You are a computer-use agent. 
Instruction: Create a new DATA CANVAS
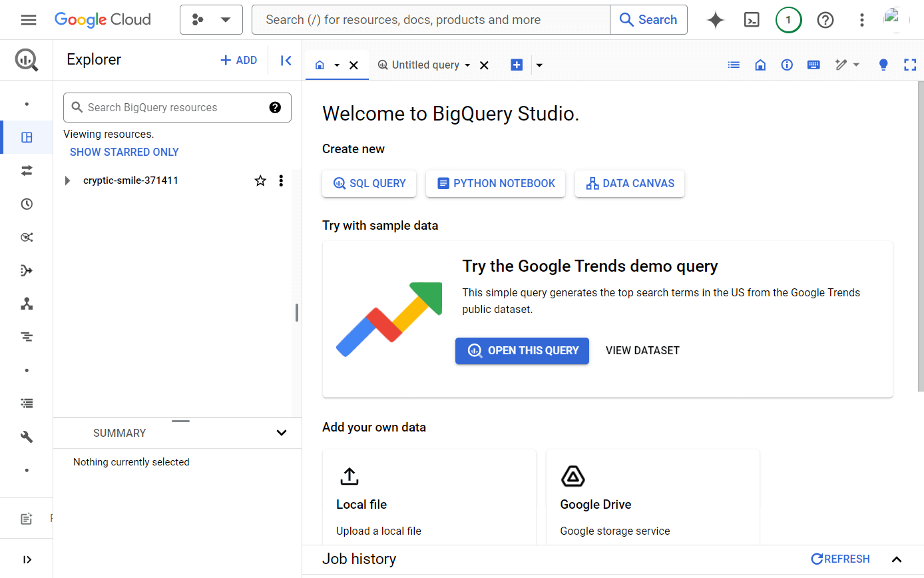tap(630, 184)
